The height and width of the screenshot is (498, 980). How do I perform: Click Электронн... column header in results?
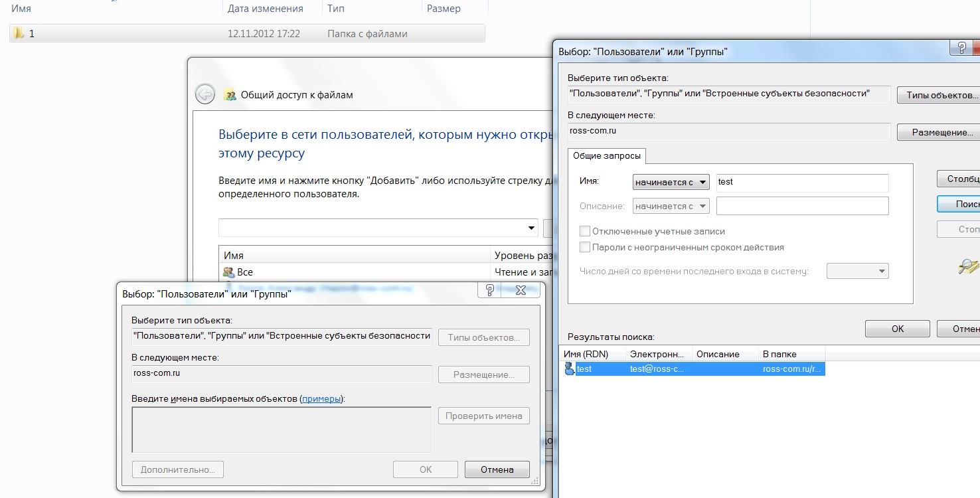click(x=659, y=354)
